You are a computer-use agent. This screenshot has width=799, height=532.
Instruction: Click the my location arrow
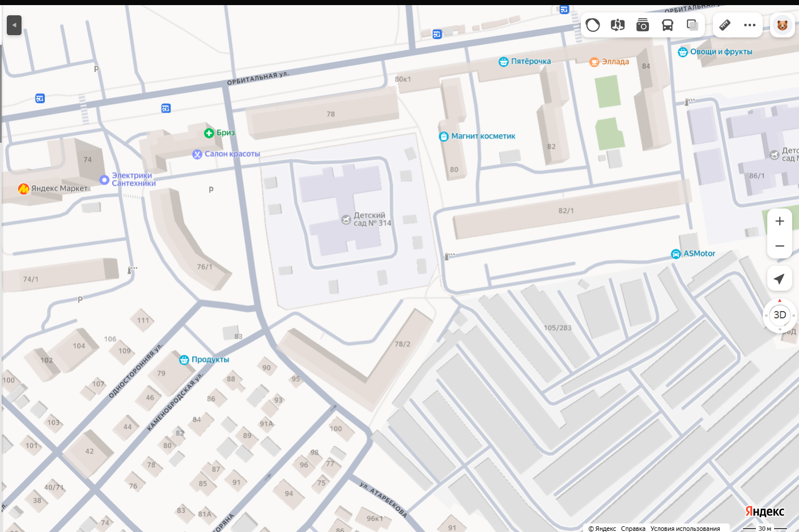780,279
